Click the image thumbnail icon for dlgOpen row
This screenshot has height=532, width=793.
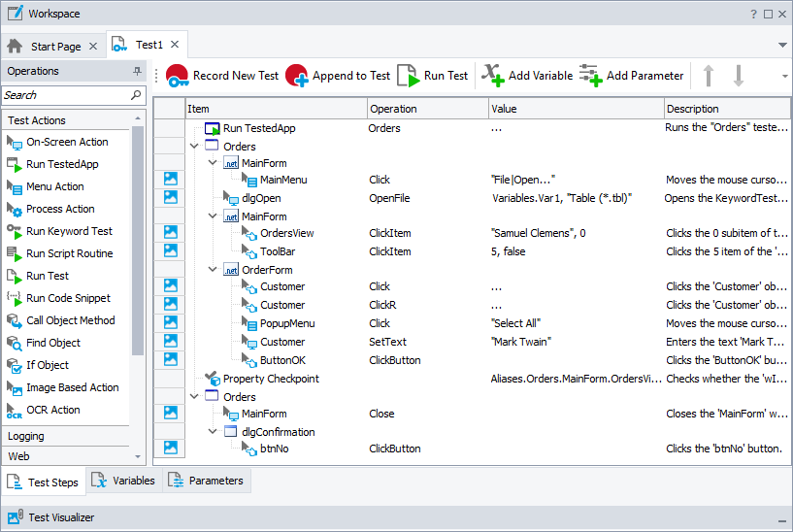(x=171, y=197)
